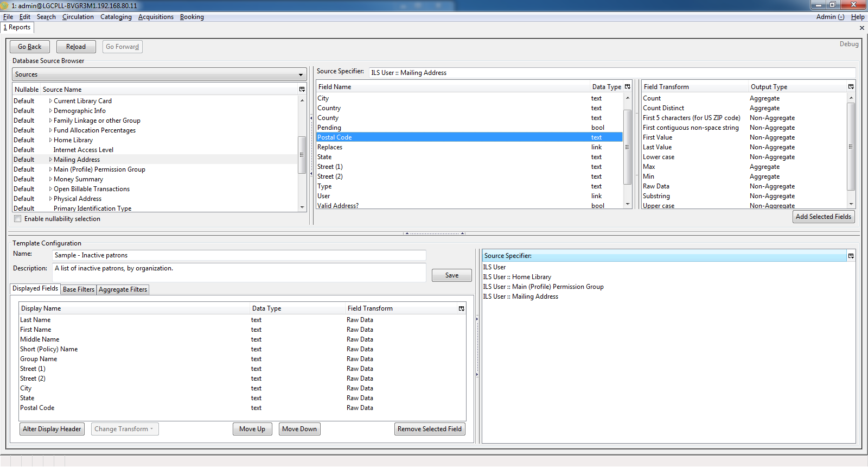Open column picker in Source Name list
The width and height of the screenshot is (868, 467).
[302, 89]
